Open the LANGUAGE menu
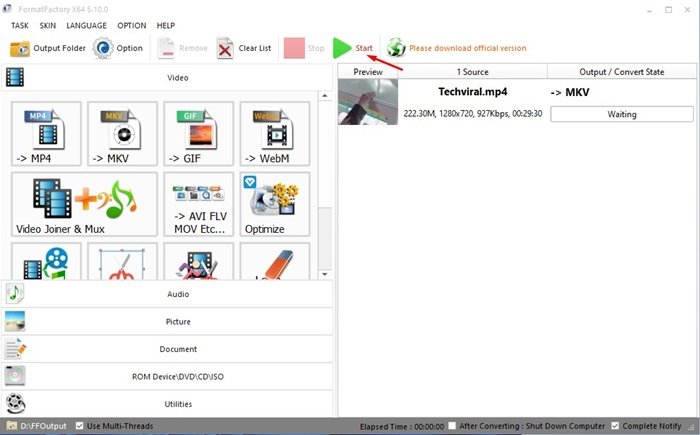The width and height of the screenshot is (700, 435). [x=87, y=25]
